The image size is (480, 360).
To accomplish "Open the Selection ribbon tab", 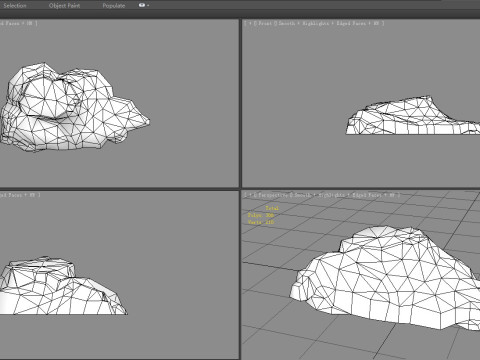I will click(15, 6).
